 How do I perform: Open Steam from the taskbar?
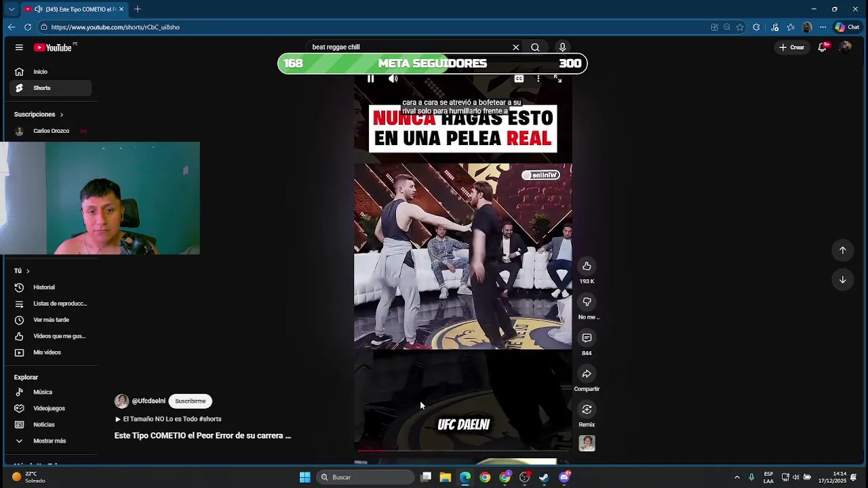tap(544, 477)
